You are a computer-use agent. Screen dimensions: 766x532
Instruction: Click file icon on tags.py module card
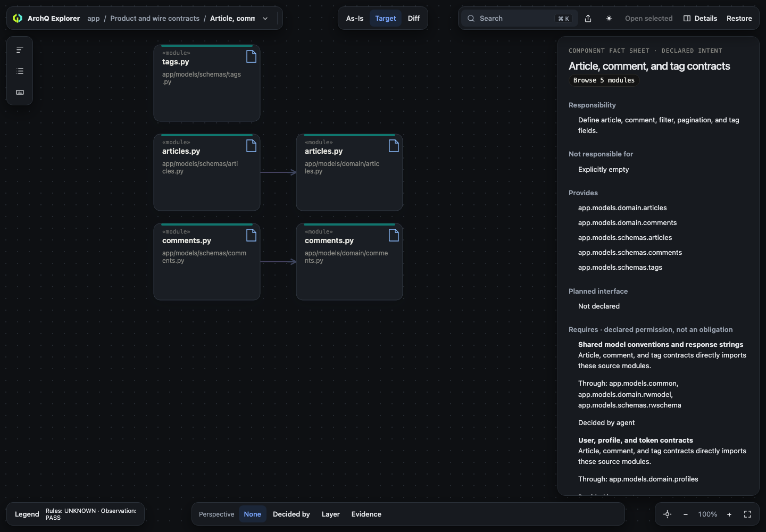[x=251, y=56]
